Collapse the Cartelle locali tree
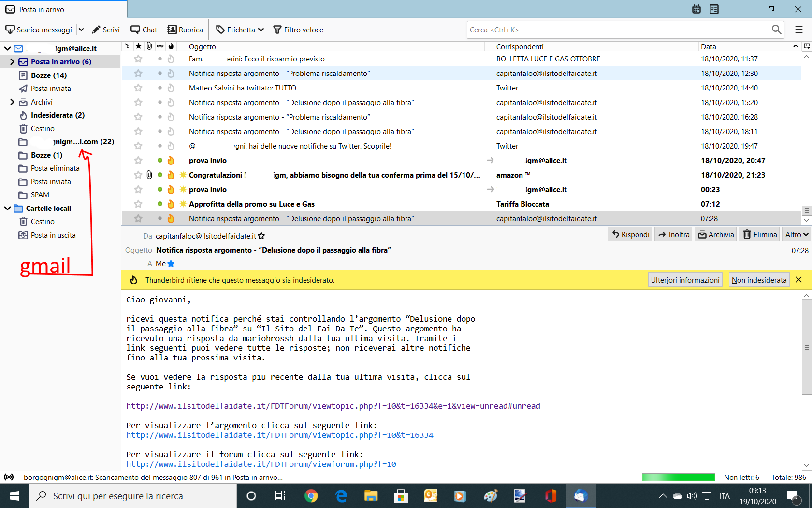This screenshot has height=508, width=812. pos(7,208)
